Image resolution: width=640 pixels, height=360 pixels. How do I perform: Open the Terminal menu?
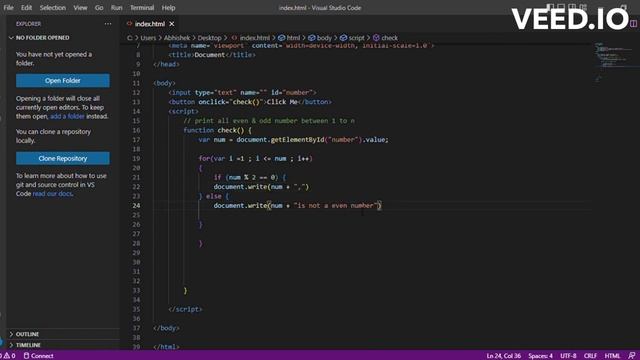(142, 8)
